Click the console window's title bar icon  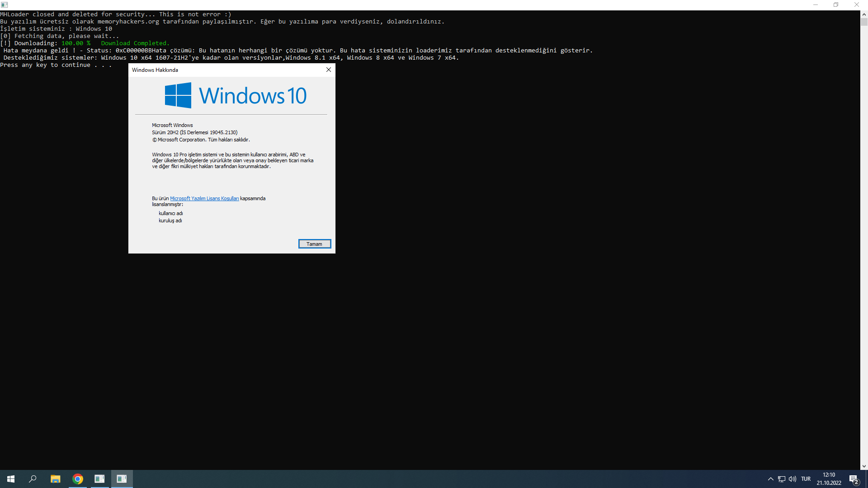[x=5, y=5]
